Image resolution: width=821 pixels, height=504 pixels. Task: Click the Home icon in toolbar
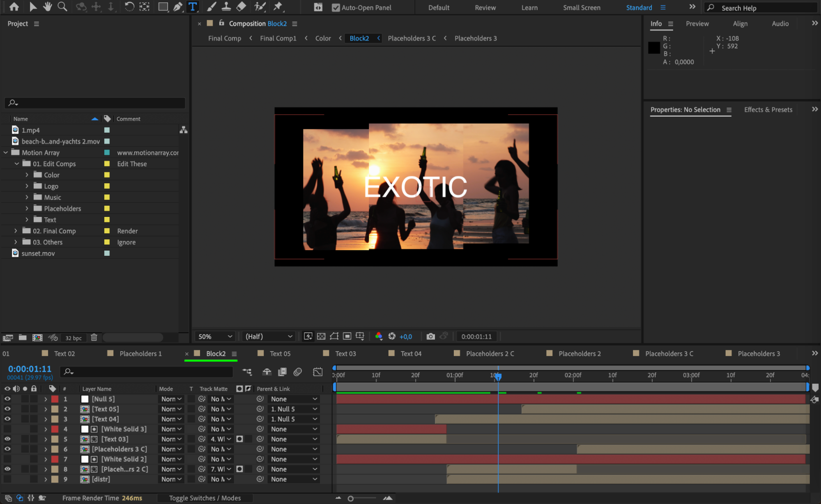click(x=14, y=7)
